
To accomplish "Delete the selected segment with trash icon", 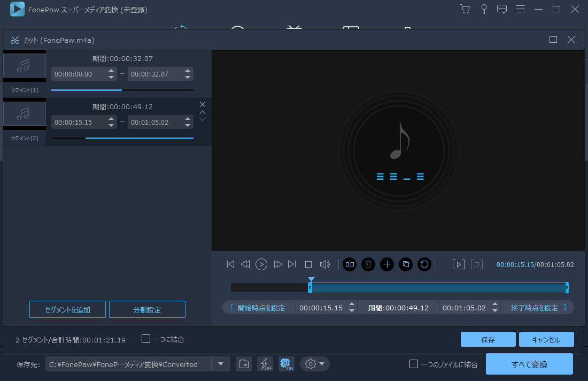I will [x=368, y=264].
